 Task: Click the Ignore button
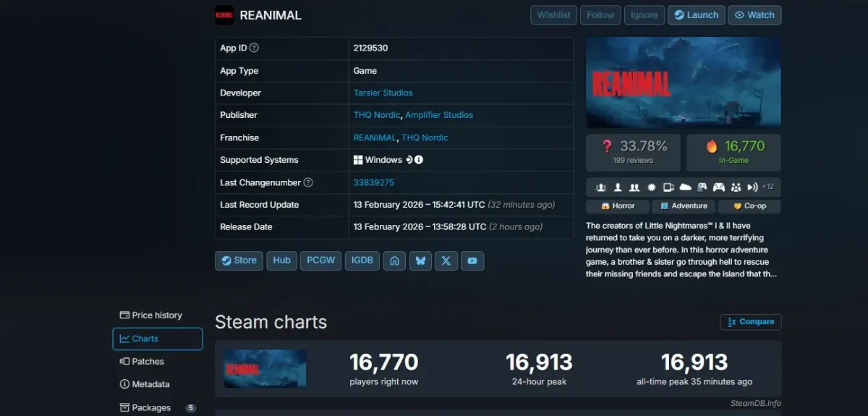(644, 15)
